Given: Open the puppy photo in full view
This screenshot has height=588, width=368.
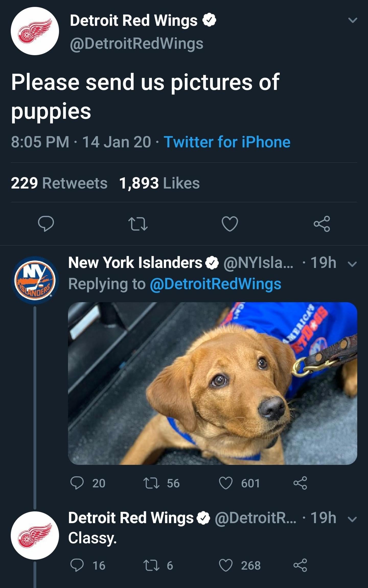Looking at the screenshot, I should pyautogui.click(x=212, y=383).
